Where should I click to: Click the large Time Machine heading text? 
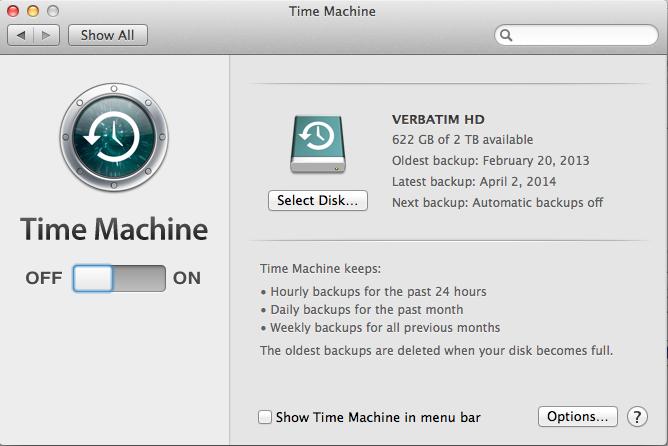(114, 229)
